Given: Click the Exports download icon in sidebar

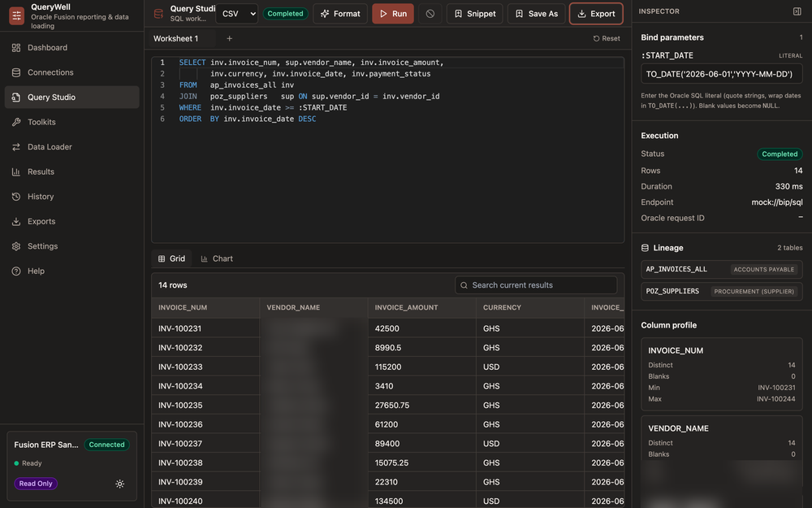Looking at the screenshot, I should [x=16, y=221].
